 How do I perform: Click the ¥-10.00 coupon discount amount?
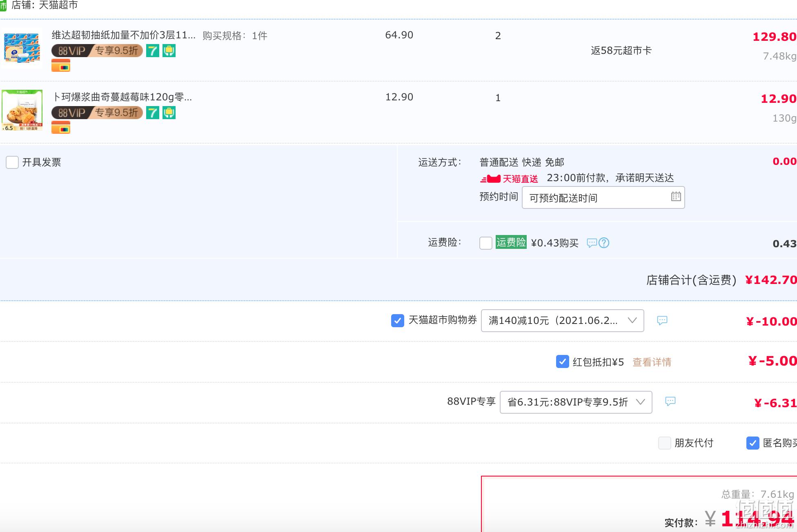point(771,321)
